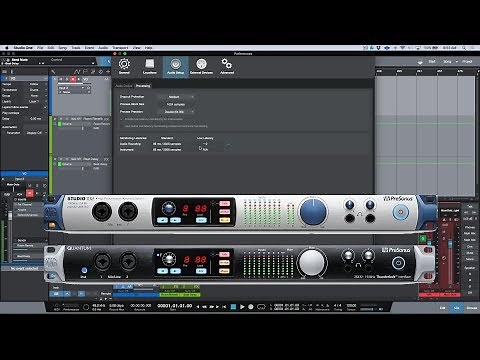Open the Layers dropdown in inspector
480x360 pixels.
[x=36, y=101]
